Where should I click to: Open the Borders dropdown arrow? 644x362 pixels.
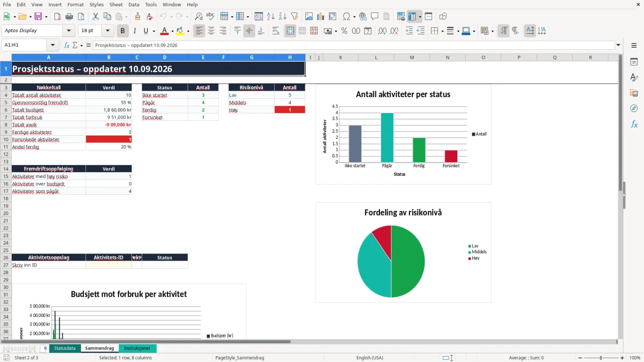coord(442,31)
